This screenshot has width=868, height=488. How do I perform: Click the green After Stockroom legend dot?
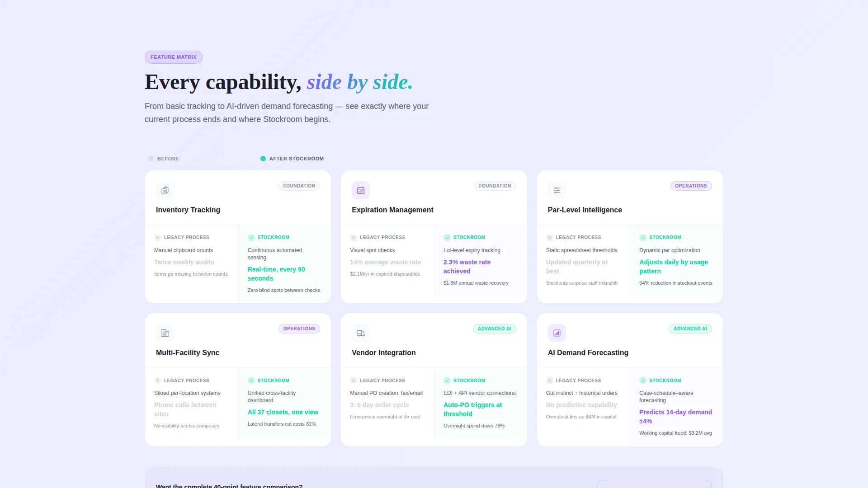(x=263, y=159)
